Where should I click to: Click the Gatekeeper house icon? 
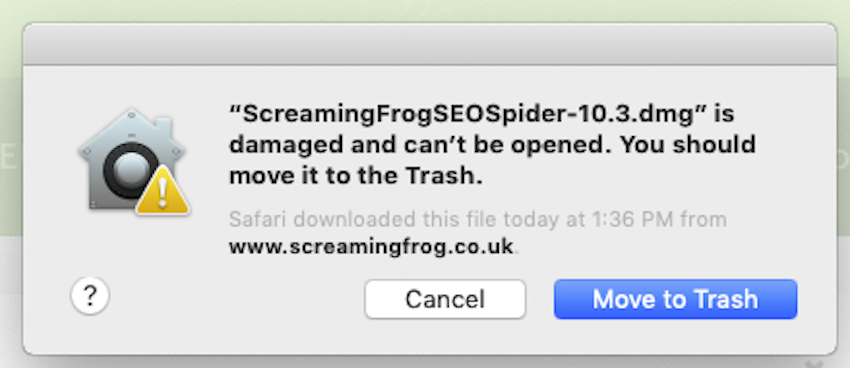coord(133,161)
